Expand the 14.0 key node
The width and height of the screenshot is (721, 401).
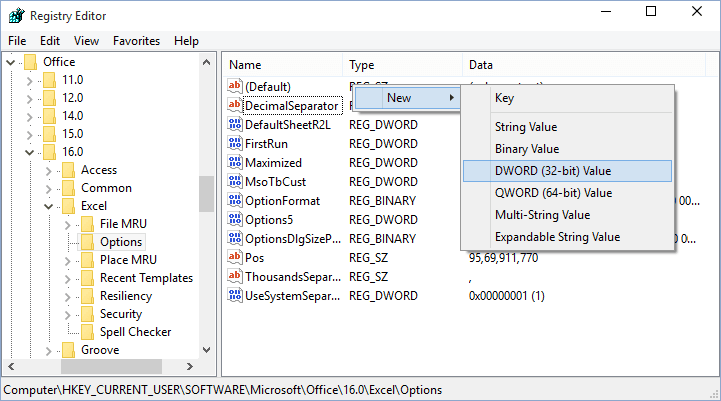click(x=29, y=117)
